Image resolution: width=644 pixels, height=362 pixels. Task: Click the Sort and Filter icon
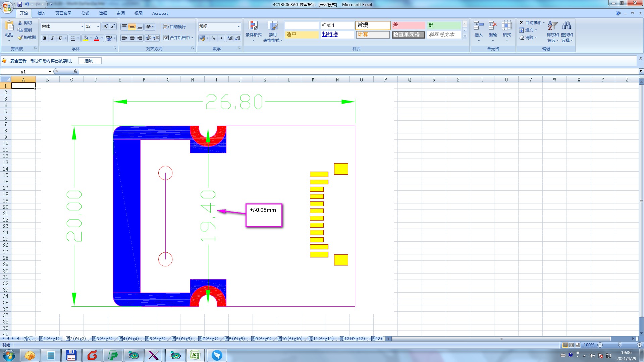point(552,26)
